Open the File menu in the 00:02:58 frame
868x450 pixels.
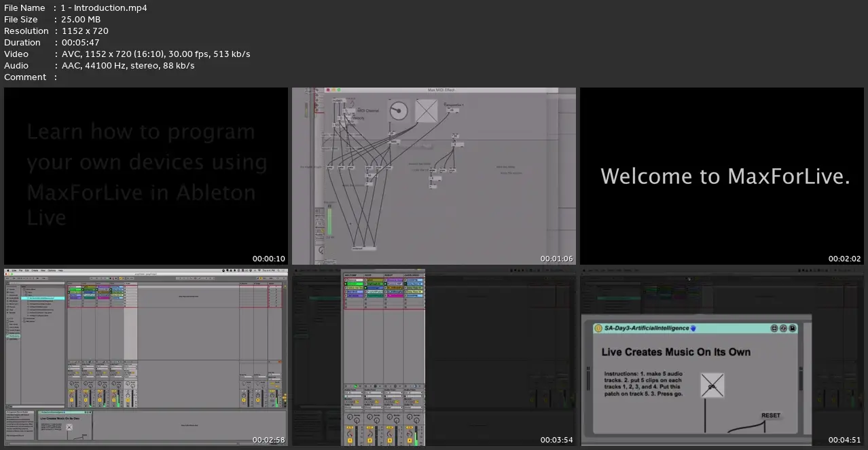pyautogui.click(x=21, y=270)
